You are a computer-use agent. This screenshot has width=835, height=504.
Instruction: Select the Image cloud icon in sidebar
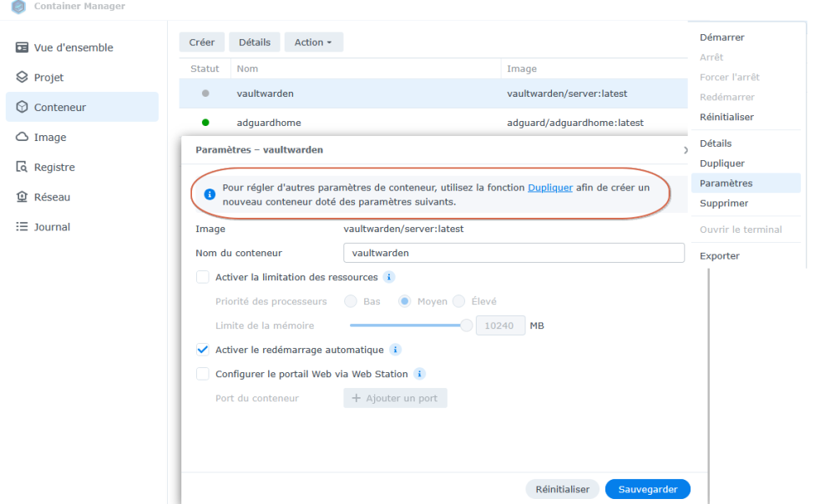pyautogui.click(x=22, y=137)
